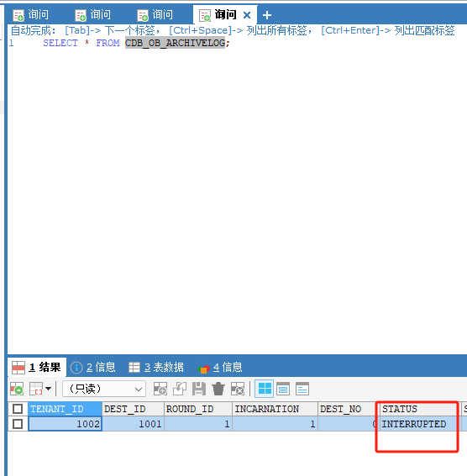Screen dimensions: 467x476
Task: Open the duplicate row icon
Action: 180,389
